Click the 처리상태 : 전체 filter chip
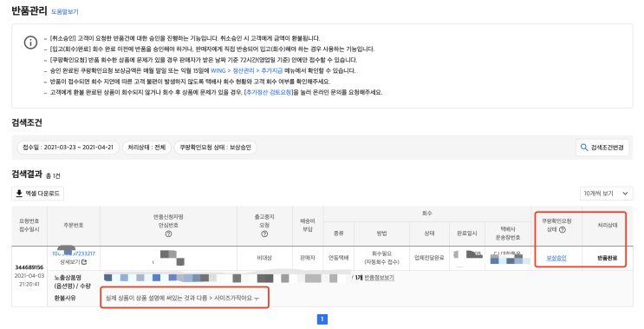 pyautogui.click(x=146, y=148)
